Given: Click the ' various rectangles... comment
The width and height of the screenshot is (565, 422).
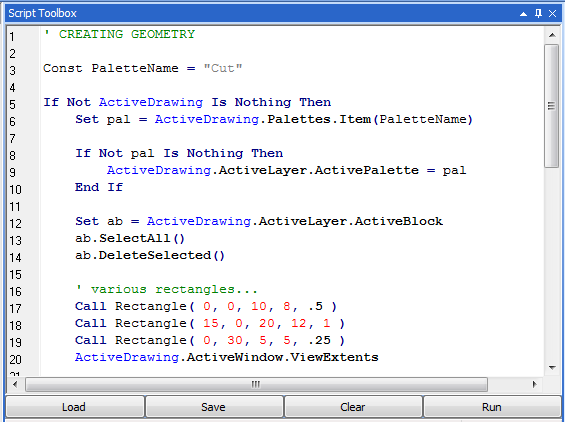Looking at the screenshot, I should 166,289.
